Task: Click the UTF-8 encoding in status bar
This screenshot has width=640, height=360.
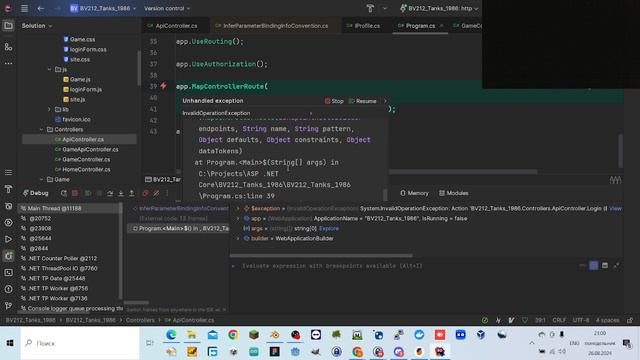Action: pyautogui.click(x=581, y=320)
